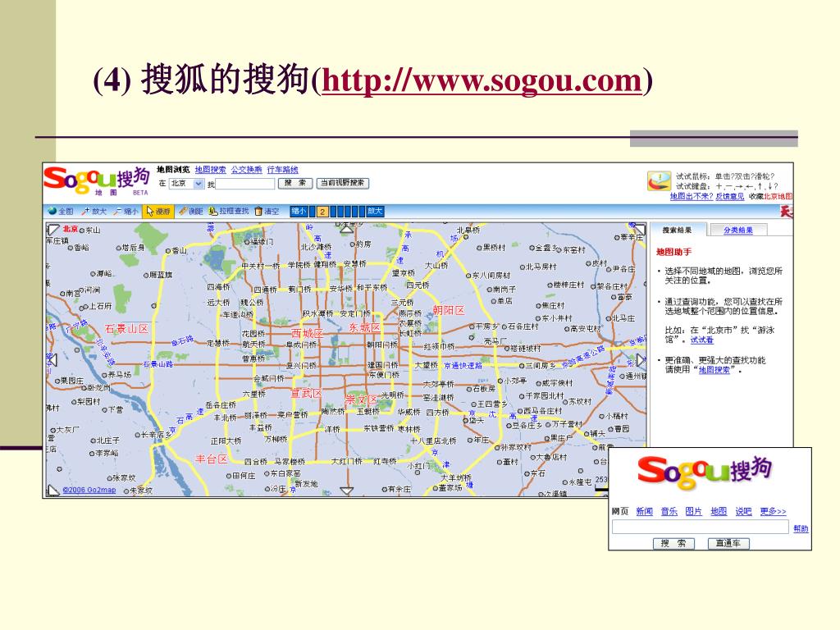Screen dimensions: 840x630
Task: Click the search input in the small Sogou box
Action: (x=701, y=527)
